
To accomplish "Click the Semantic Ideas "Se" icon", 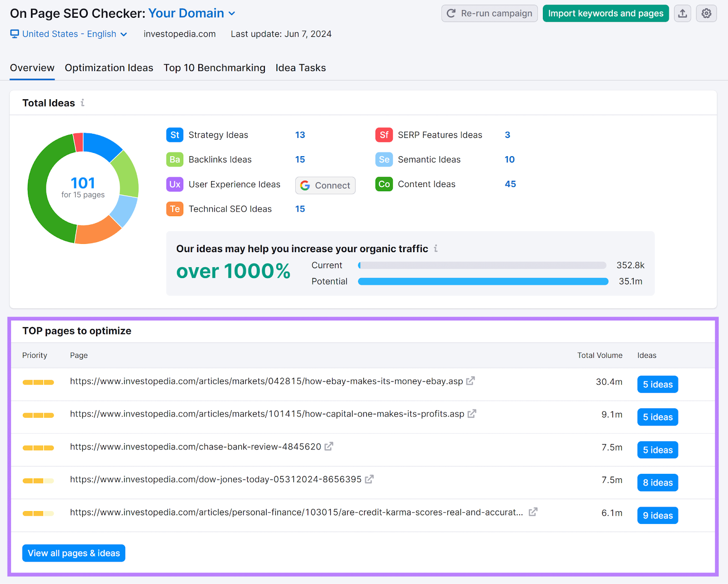I will coord(384,159).
